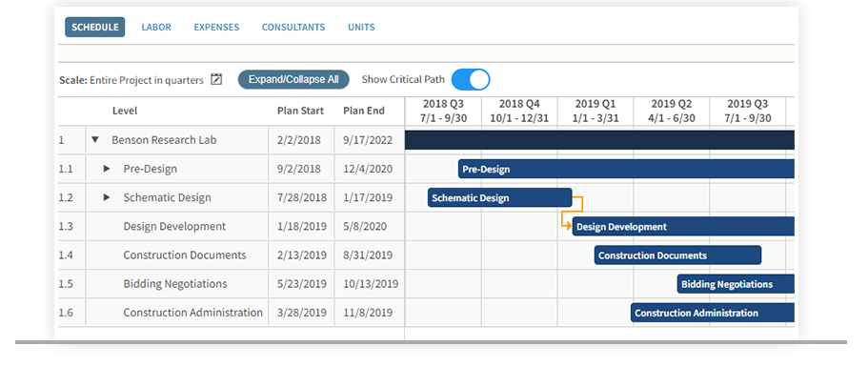Screen dimensions: 868x367
Task: Open the Expenses tab
Action: point(216,27)
